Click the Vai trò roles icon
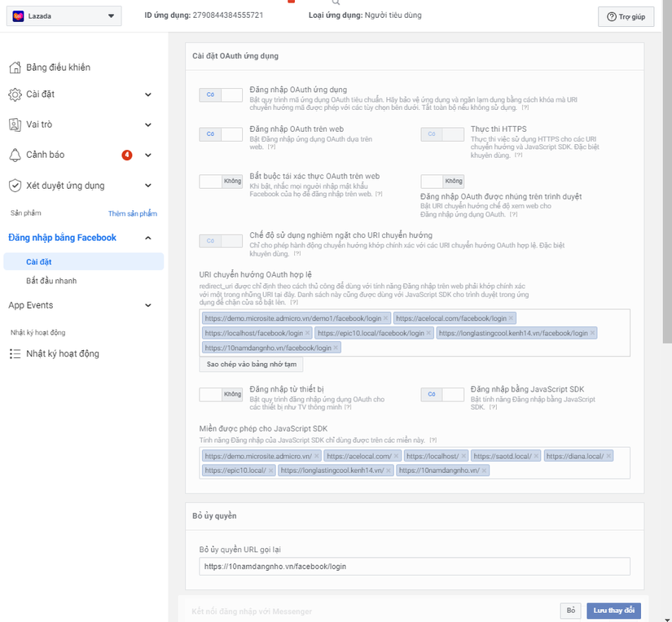The width and height of the screenshot is (672, 622). coord(15,125)
